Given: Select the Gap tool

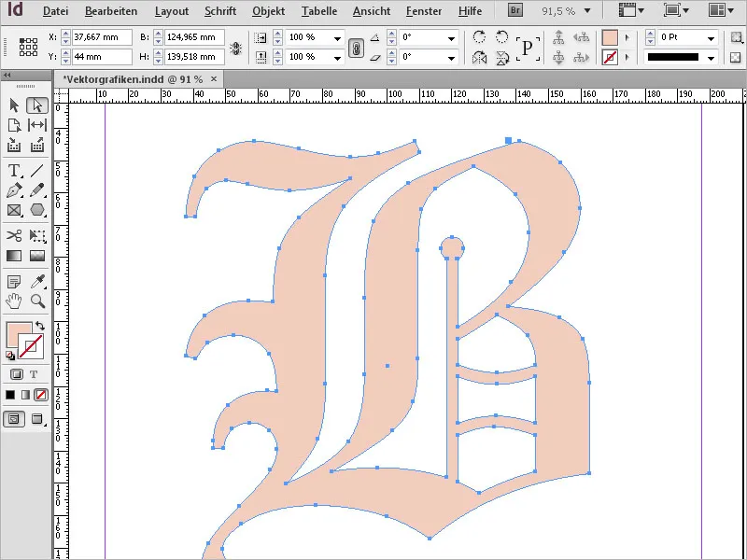Looking at the screenshot, I should click(x=37, y=125).
